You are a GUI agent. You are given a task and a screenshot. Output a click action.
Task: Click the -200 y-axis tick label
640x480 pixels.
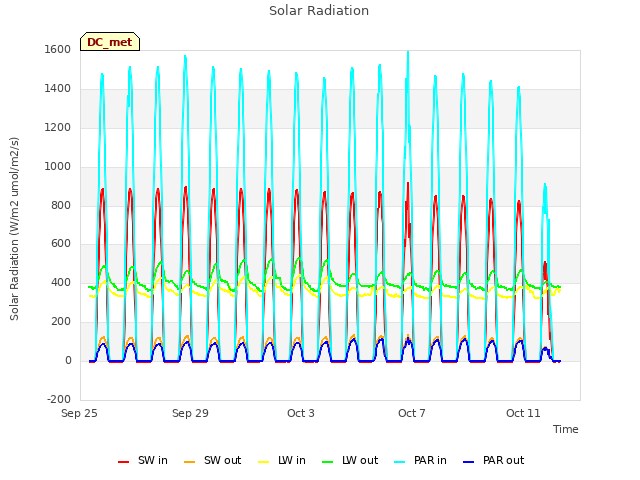pos(59,399)
